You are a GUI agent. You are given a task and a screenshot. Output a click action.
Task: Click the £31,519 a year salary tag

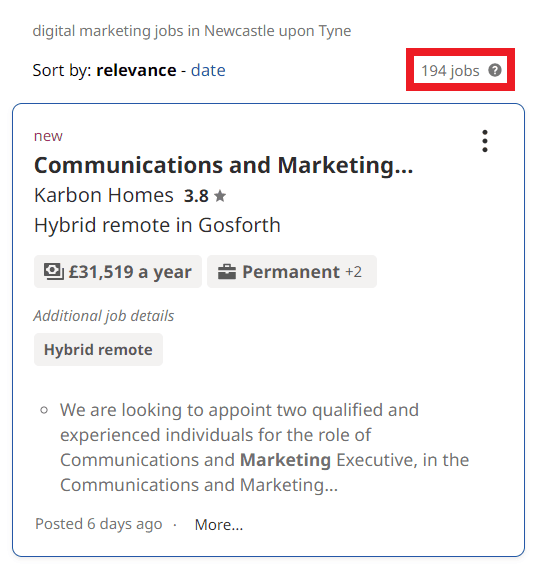[x=118, y=271]
